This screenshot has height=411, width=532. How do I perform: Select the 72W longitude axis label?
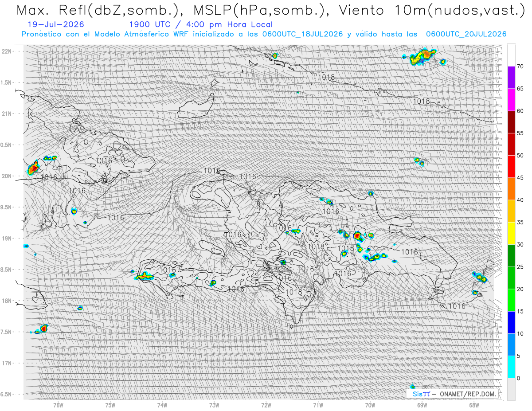pos(266,405)
